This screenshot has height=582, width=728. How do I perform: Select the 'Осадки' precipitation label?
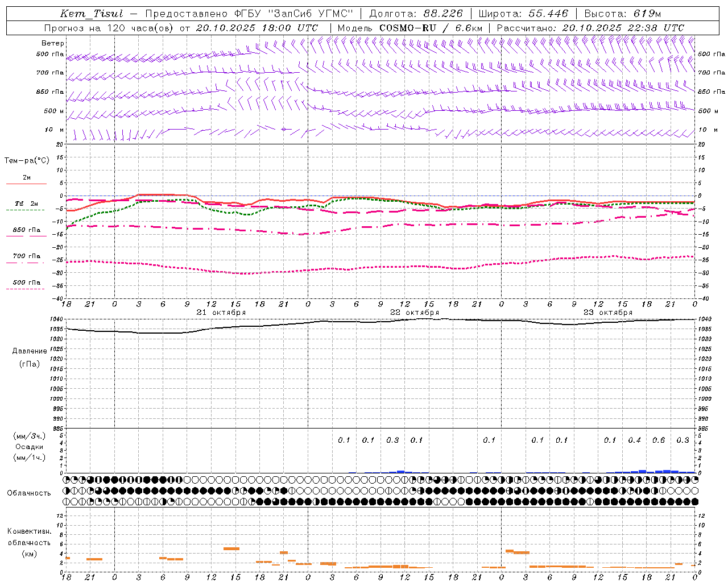[30, 447]
